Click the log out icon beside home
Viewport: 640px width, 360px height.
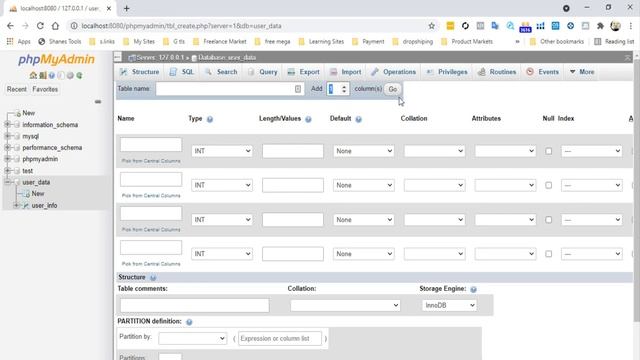43,76
